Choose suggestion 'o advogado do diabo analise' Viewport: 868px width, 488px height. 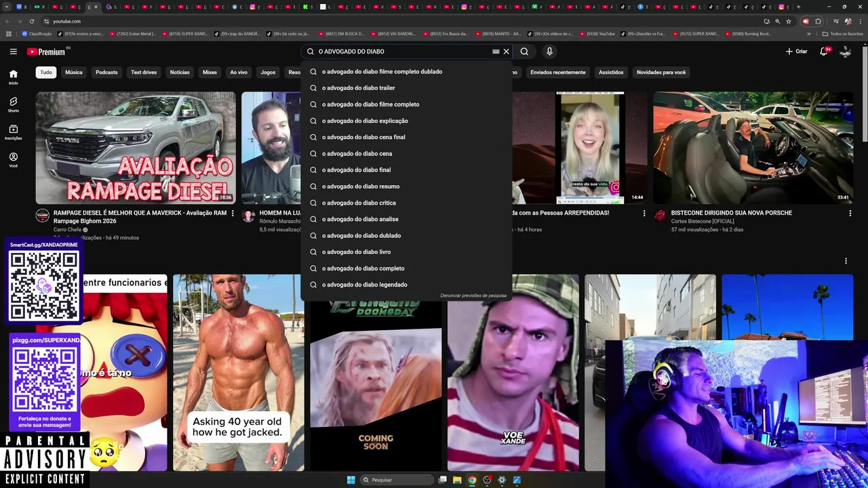tap(407, 219)
